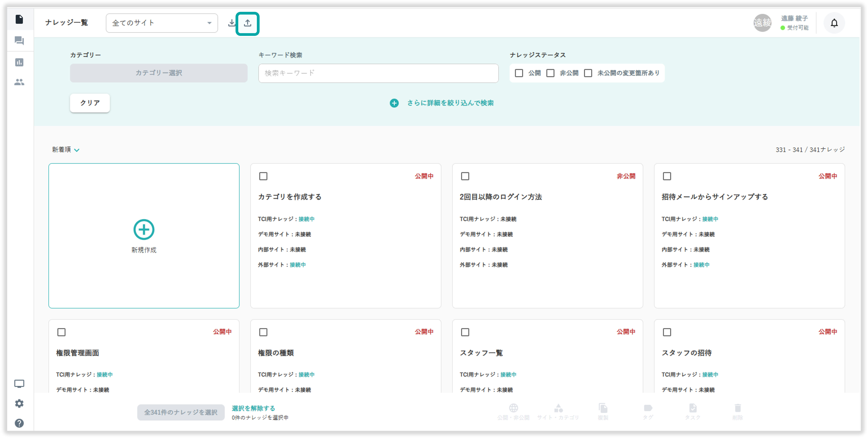The height and width of the screenshot is (438, 868).
Task: Click the サイト・カテゴリ shapes icon
Action: (558, 408)
